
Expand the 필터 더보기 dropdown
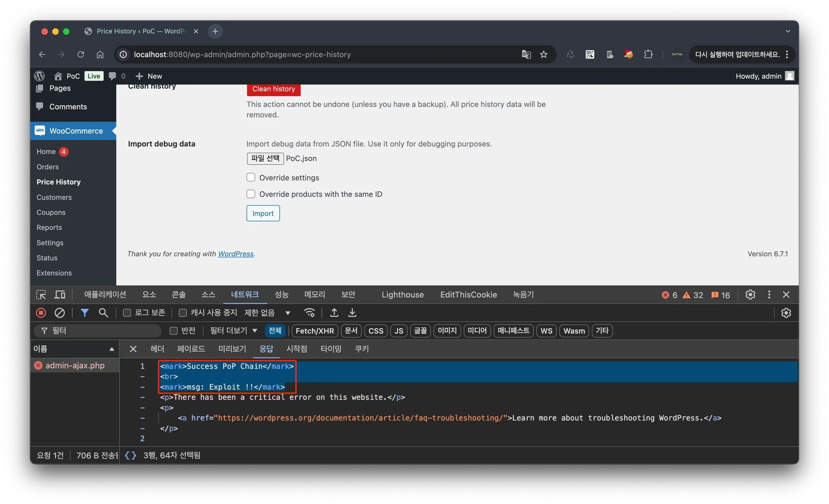[x=234, y=331]
